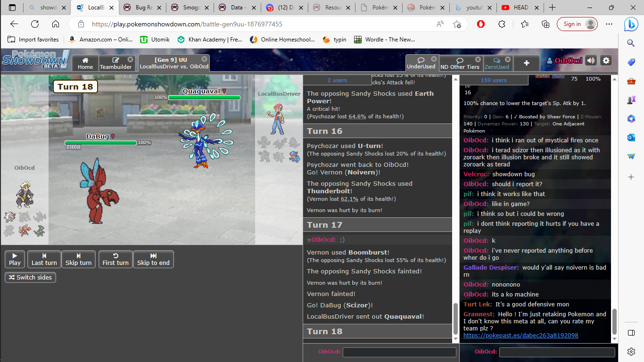This screenshot has width=644, height=362.
Task: Refresh the page with reload icon
Action: click(x=35, y=24)
